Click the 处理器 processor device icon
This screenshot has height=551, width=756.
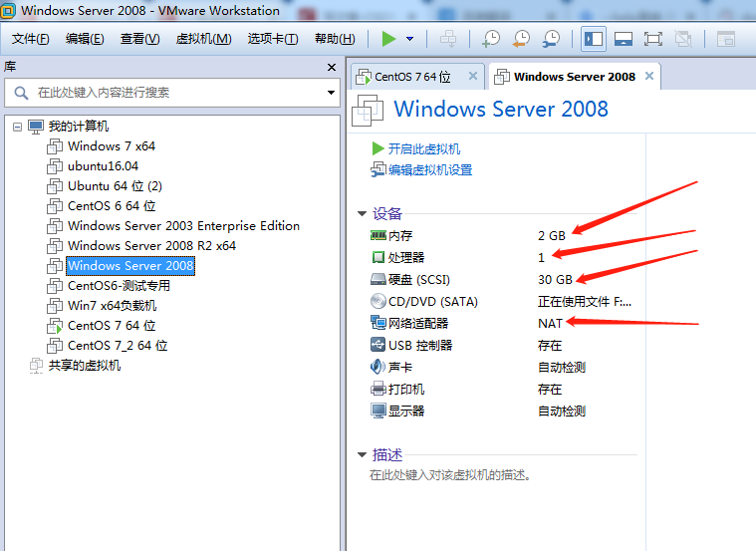click(378, 257)
